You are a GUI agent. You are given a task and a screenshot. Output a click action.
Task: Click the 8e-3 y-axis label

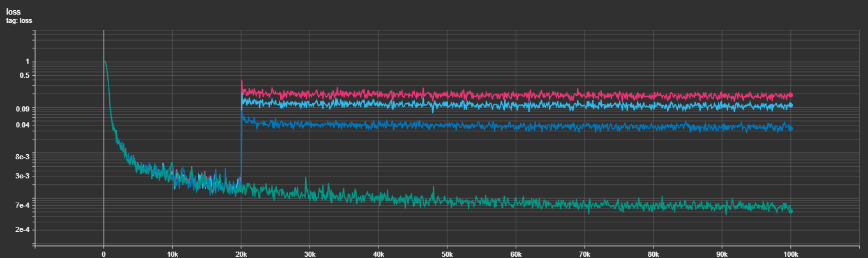click(22, 156)
